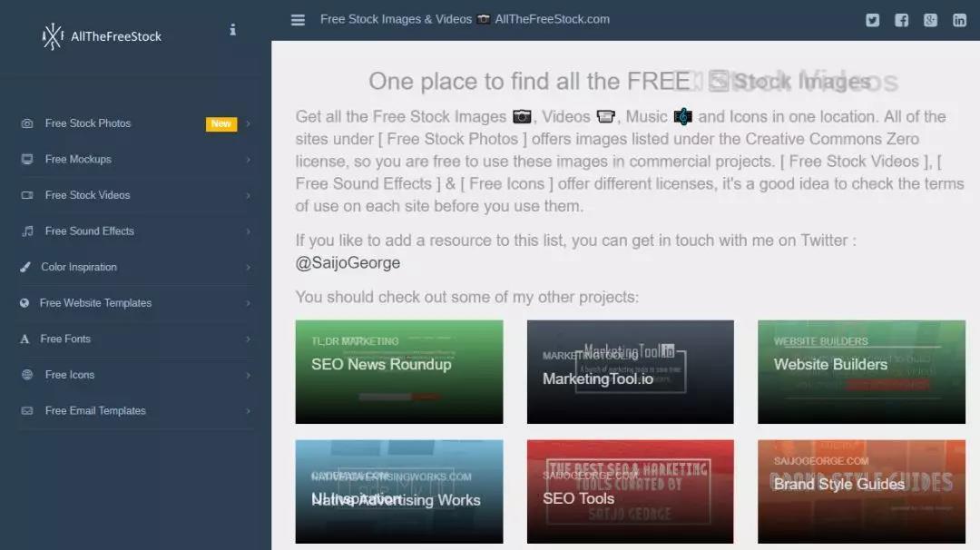Click the paintbrush icon beside Color Inspiration
This screenshot has height=550, width=980.
25,267
